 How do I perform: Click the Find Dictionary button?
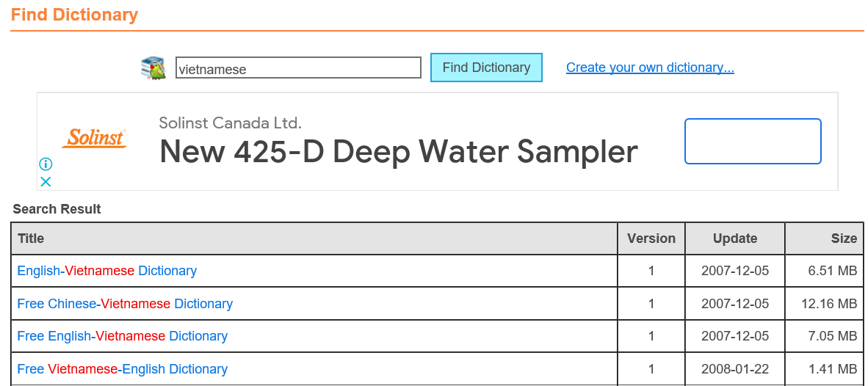[486, 68]
